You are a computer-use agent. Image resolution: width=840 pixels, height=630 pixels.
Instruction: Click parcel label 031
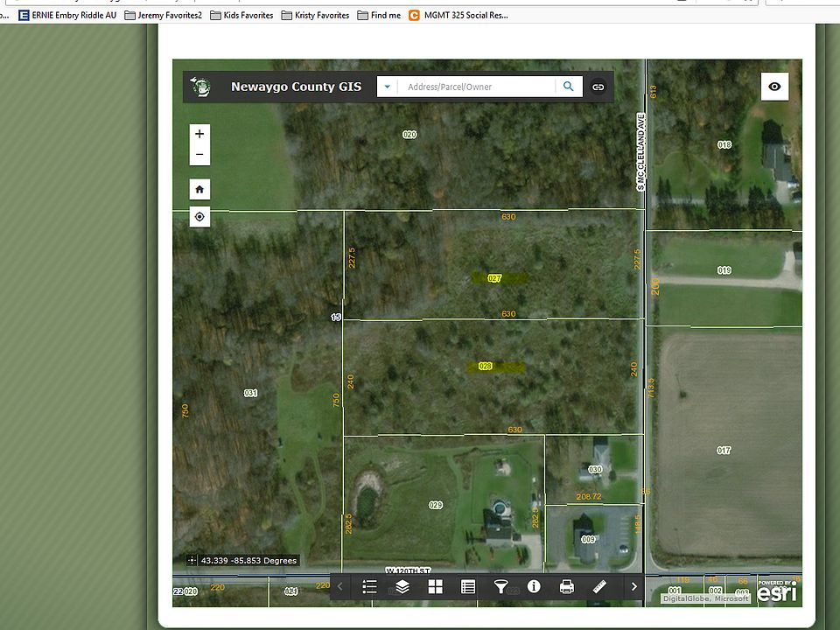click(x=251, y=393)
